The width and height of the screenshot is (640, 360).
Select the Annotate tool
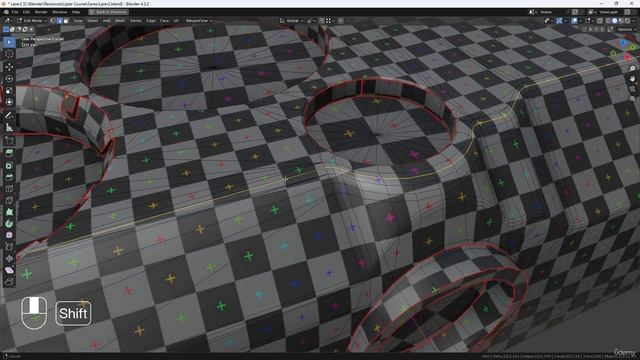[9, 115]
